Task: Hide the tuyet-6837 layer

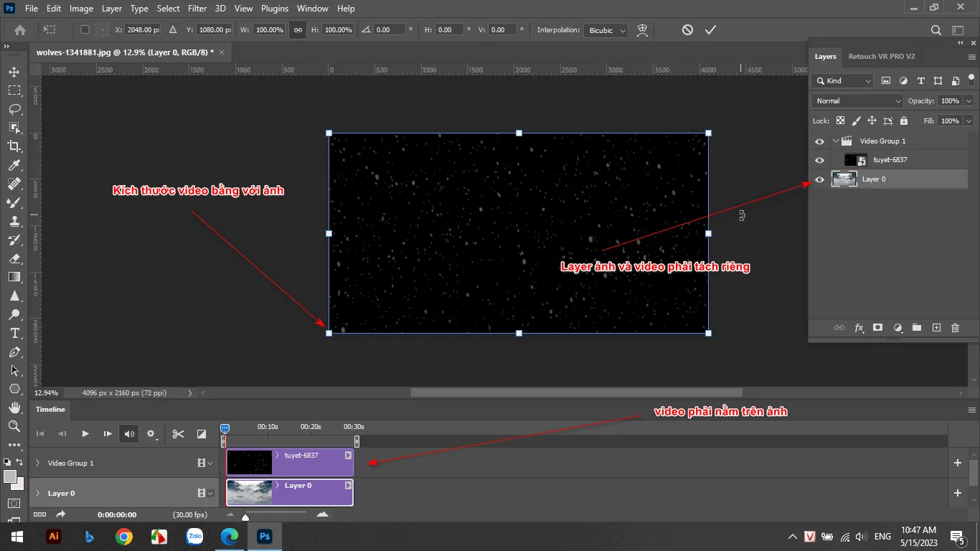Action: coord(819,159)
